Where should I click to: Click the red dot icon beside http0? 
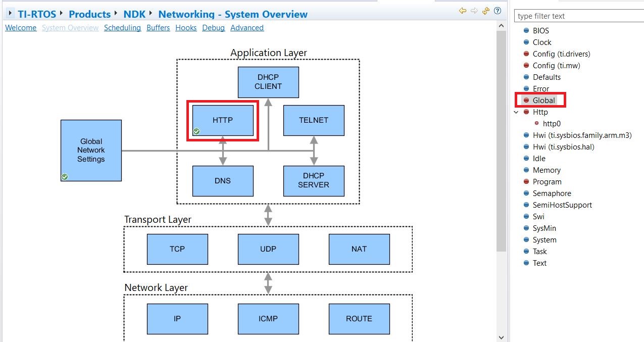[x=537, y=123]
